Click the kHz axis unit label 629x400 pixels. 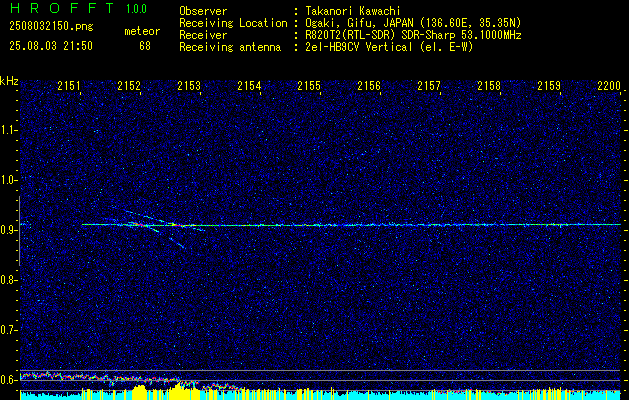pyautogui.click(x=9, y=81)
